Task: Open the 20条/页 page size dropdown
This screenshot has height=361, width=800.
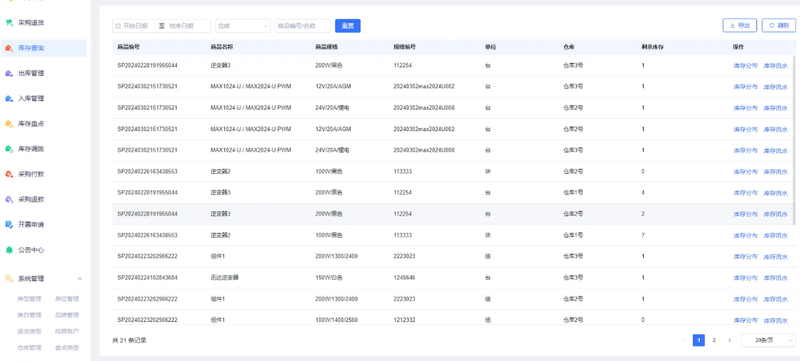Action: tap(768, 340)
